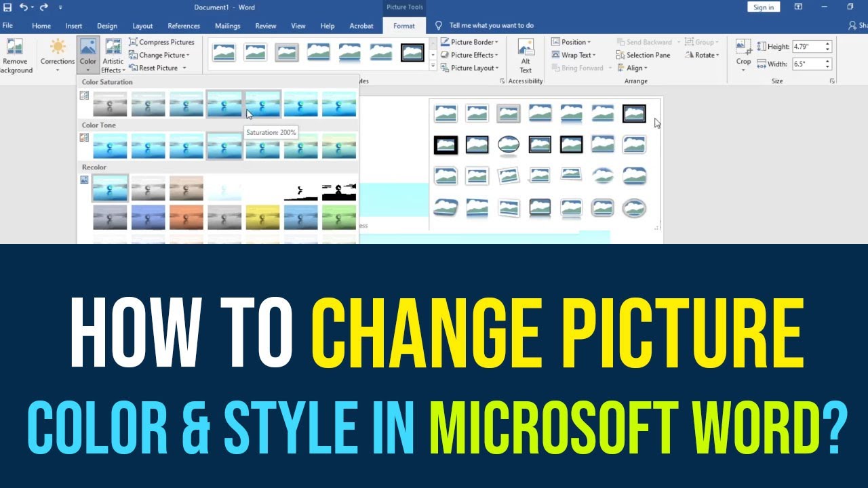Select the leftmost grayscale Color Saturation swatch
868x488 pixels.
[110, 104]
